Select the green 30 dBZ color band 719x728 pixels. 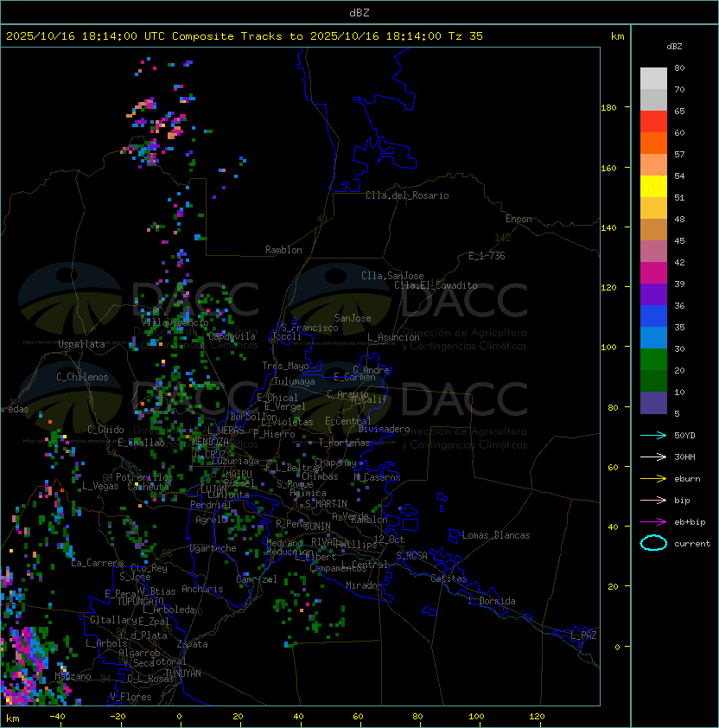click(653, 360)
